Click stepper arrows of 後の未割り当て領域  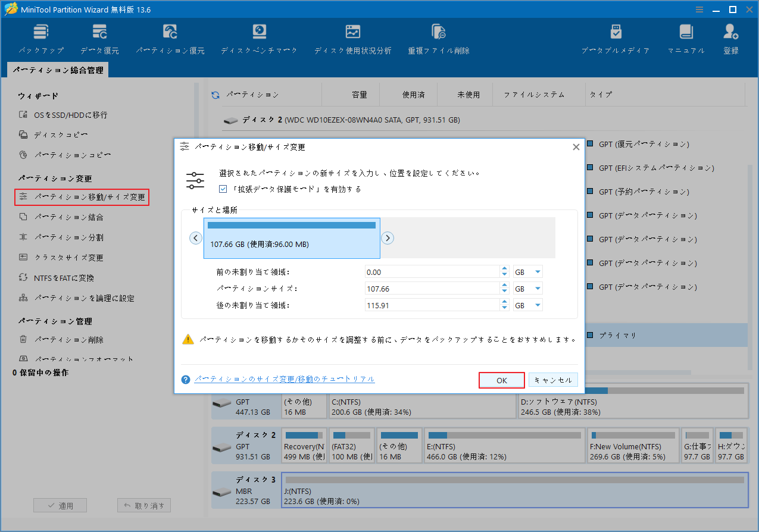tap(505, 305)
